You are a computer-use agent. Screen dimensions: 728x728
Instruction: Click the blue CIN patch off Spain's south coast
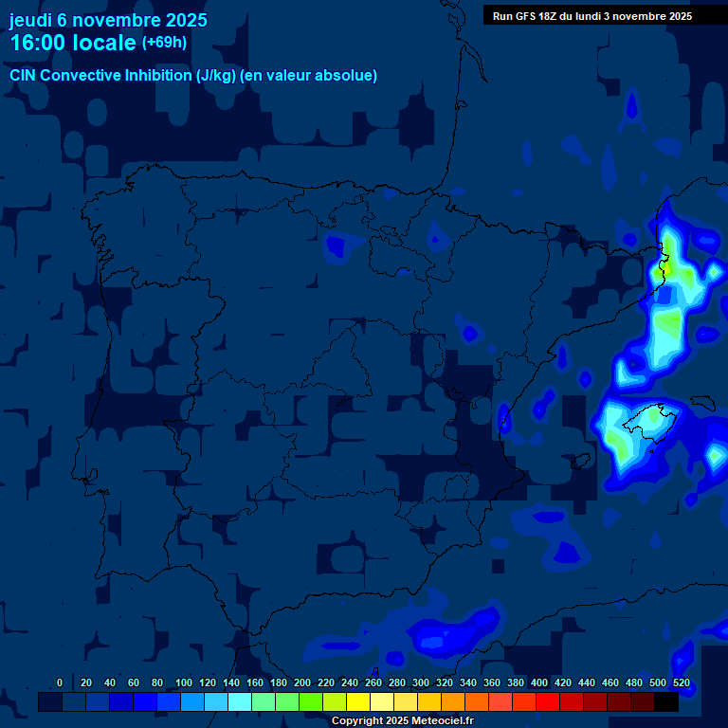(455, 630)
